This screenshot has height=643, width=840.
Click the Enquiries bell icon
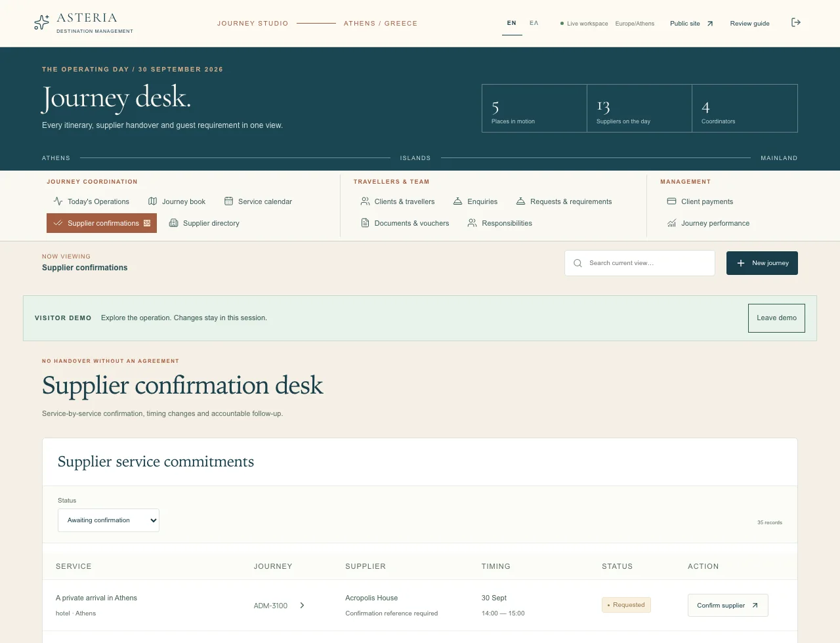pyautogui.click(x=458, y=201)
